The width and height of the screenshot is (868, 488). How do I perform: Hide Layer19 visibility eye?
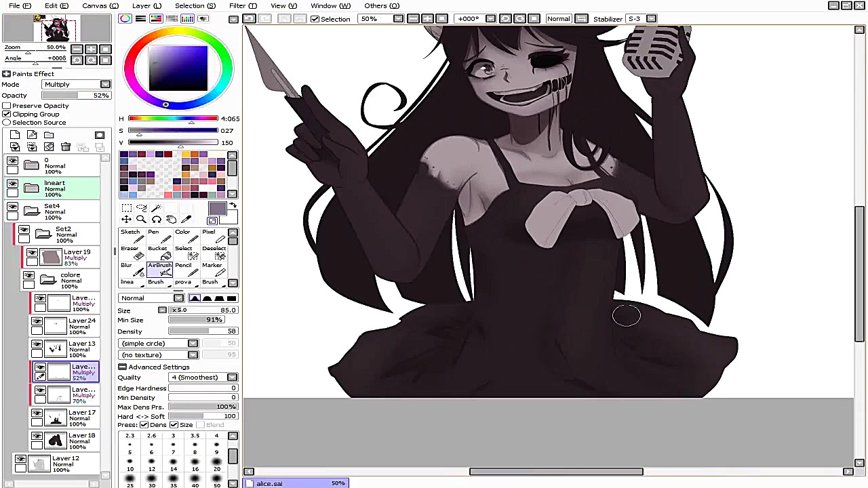(x=31, y=253)
